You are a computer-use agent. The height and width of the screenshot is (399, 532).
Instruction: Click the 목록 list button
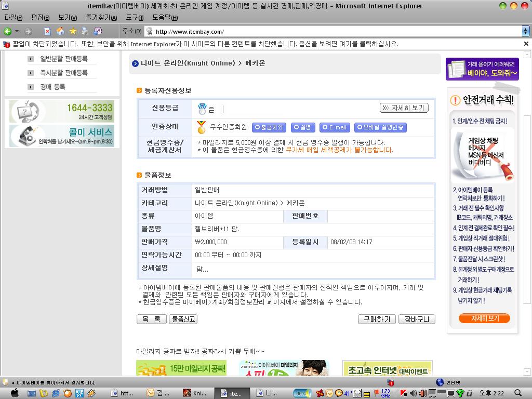pos(151,320)
